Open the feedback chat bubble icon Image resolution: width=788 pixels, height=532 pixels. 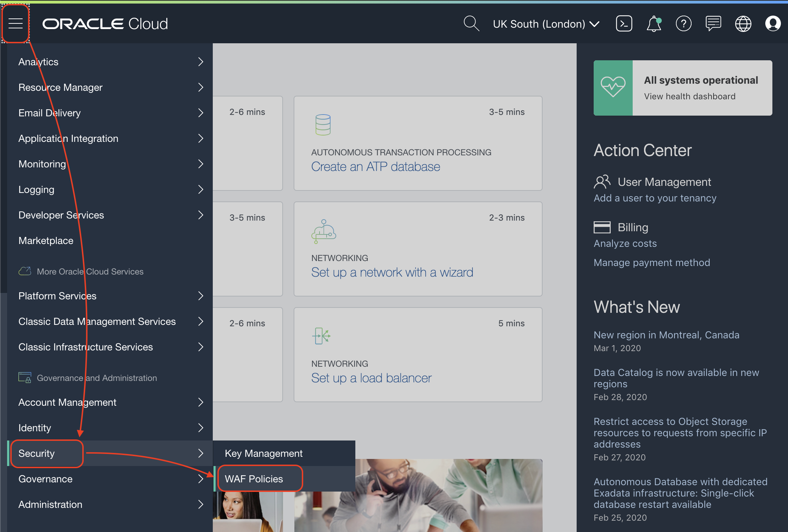713,24
